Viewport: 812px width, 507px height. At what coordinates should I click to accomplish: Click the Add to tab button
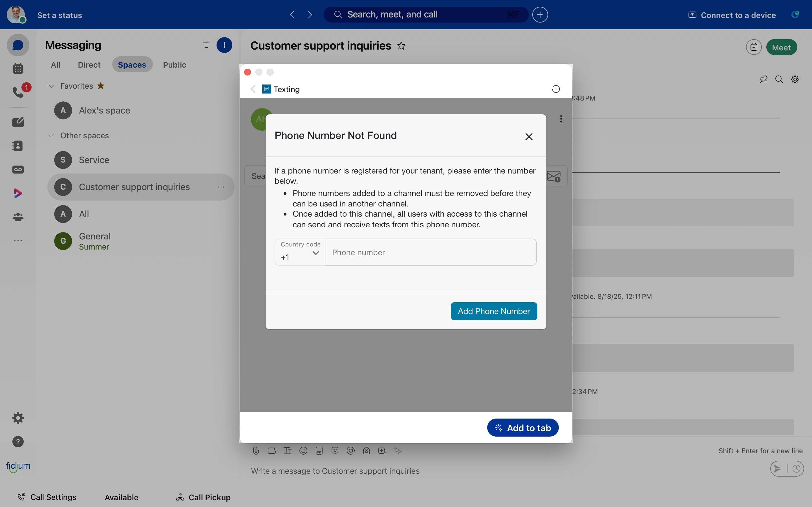coord(522,428)
